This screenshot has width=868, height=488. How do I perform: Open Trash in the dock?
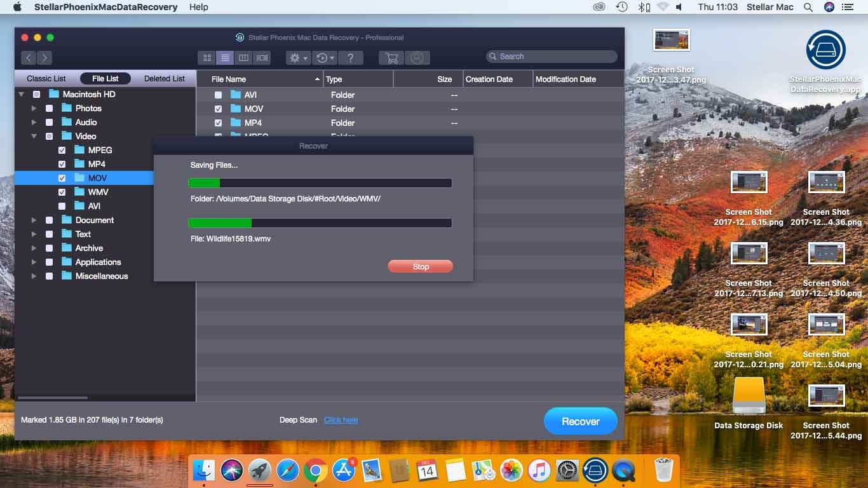[663, 470]
